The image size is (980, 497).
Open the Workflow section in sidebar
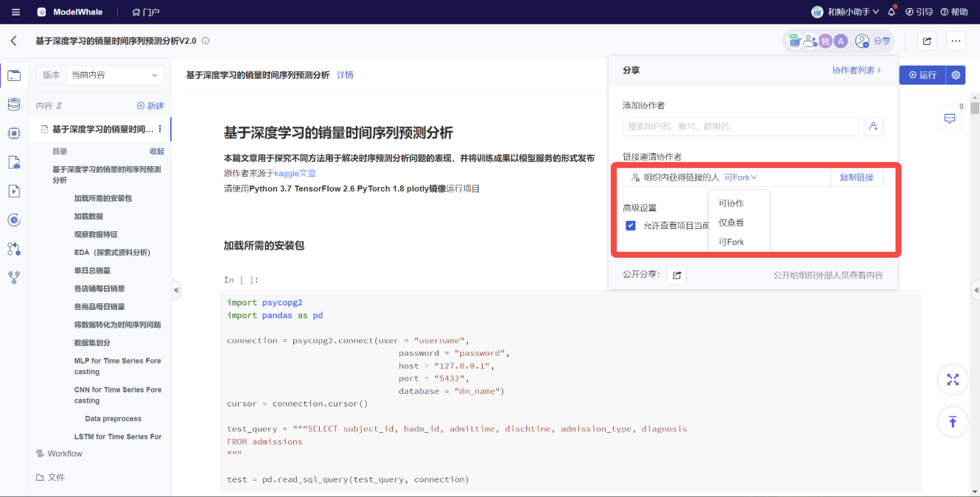pos(60,454)
